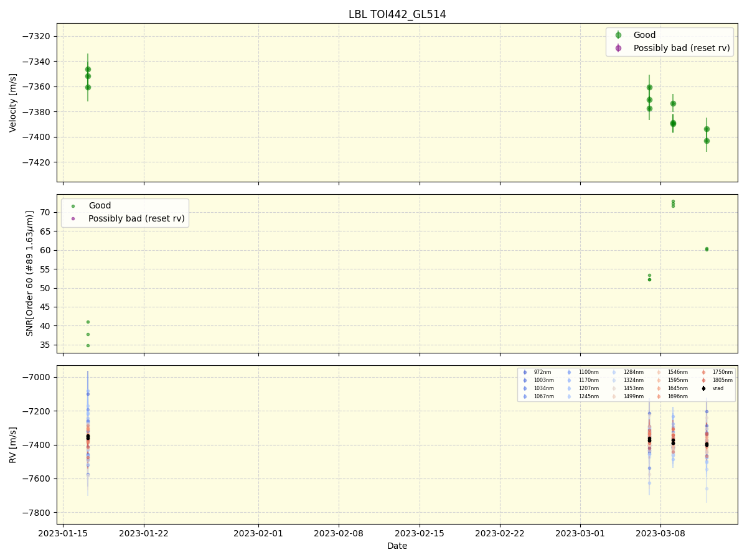Click the 1034nm legend entry

coord(537,388)
